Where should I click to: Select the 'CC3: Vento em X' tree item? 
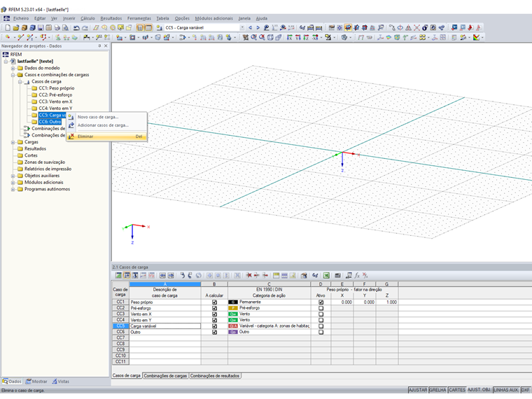click(55, 101)
